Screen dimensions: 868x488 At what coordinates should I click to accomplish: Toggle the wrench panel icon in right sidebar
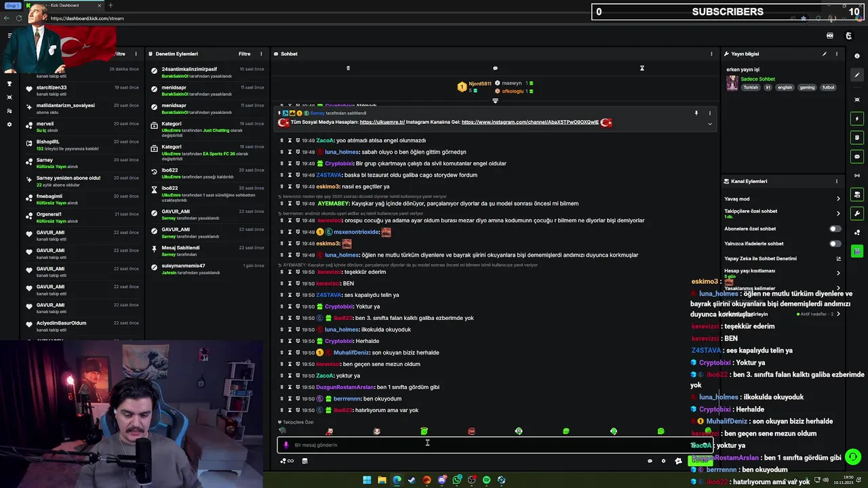(857, 213)
